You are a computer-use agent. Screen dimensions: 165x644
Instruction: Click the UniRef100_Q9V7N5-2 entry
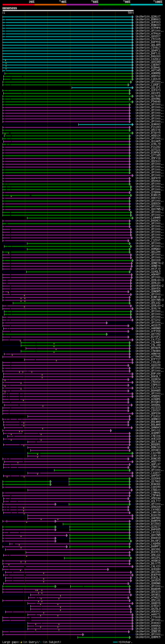coord(150,209)
